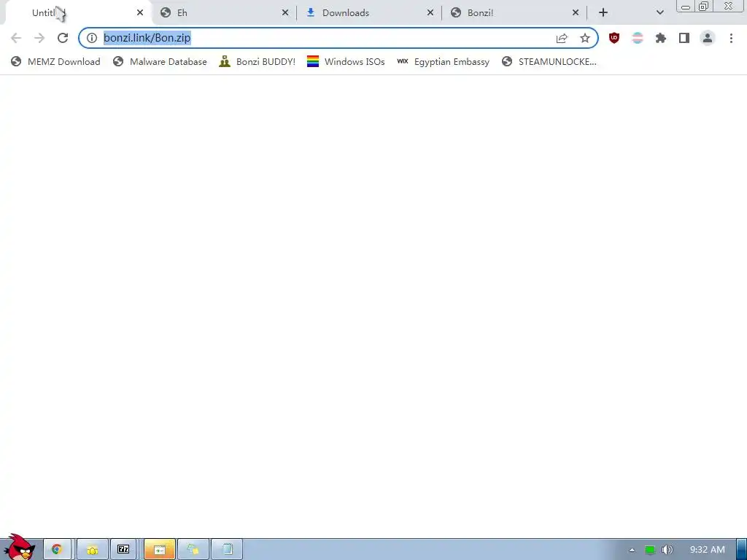Go forward to the next page

39,38
